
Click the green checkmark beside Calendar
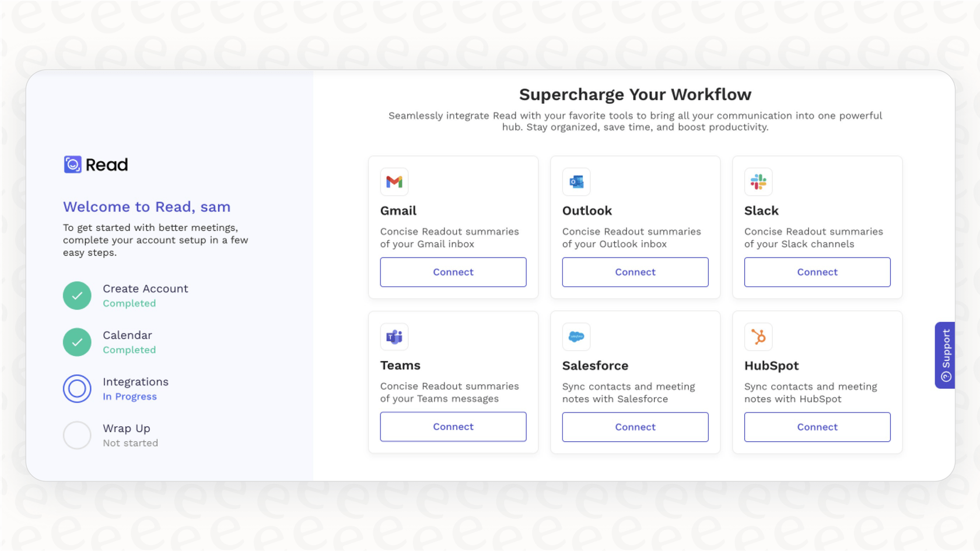77,342
